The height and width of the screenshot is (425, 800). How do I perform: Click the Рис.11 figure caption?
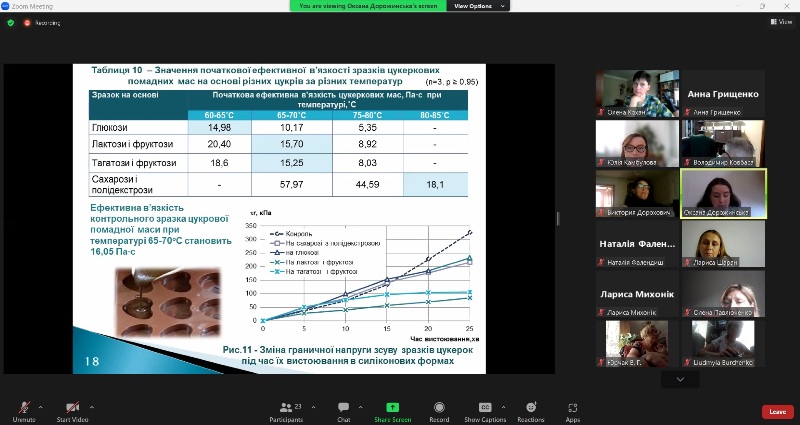pos(347,355)
